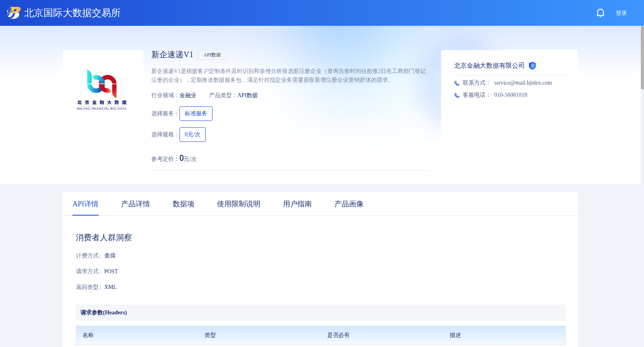The width and height of the screenshot is (644, 347).
Task: Click the 类型 column header
Action: pyautogui.click(x=210, y=335)
